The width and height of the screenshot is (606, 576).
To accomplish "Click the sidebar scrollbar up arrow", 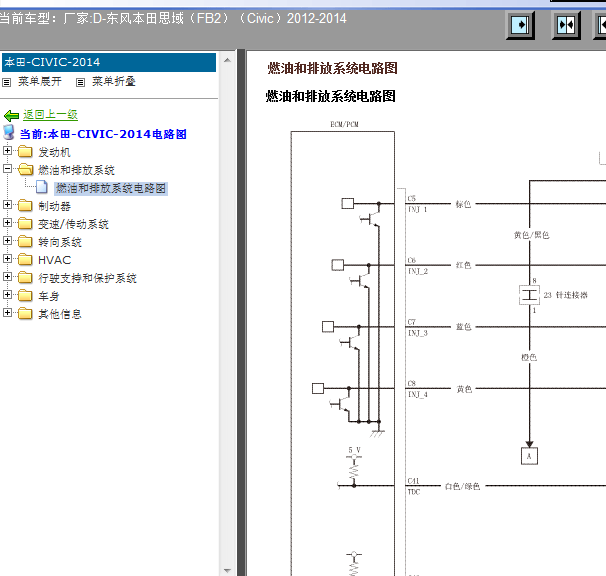I will coord(227,60).
